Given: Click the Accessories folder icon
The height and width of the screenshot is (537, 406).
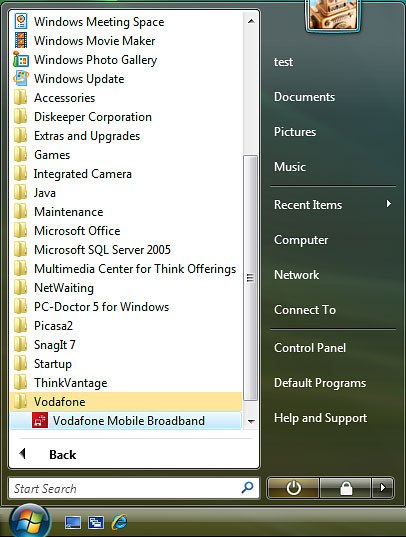Looking at the screenshot, I should [21, 98].
